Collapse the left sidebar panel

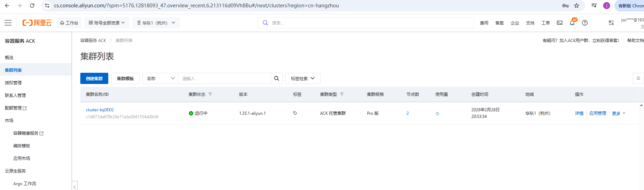75,187
